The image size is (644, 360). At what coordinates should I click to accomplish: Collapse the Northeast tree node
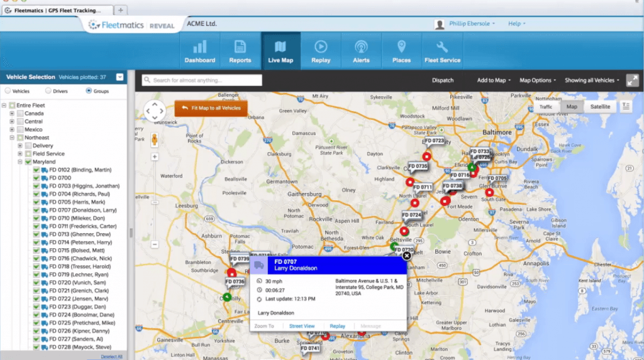pyautogui.click(x=12, y=138)
